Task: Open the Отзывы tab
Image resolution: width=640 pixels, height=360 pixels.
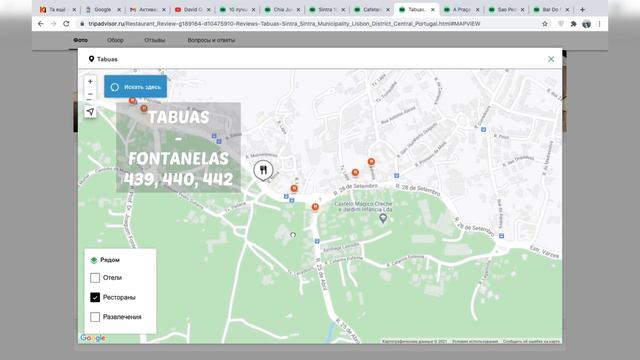Action: coord(154,40)
